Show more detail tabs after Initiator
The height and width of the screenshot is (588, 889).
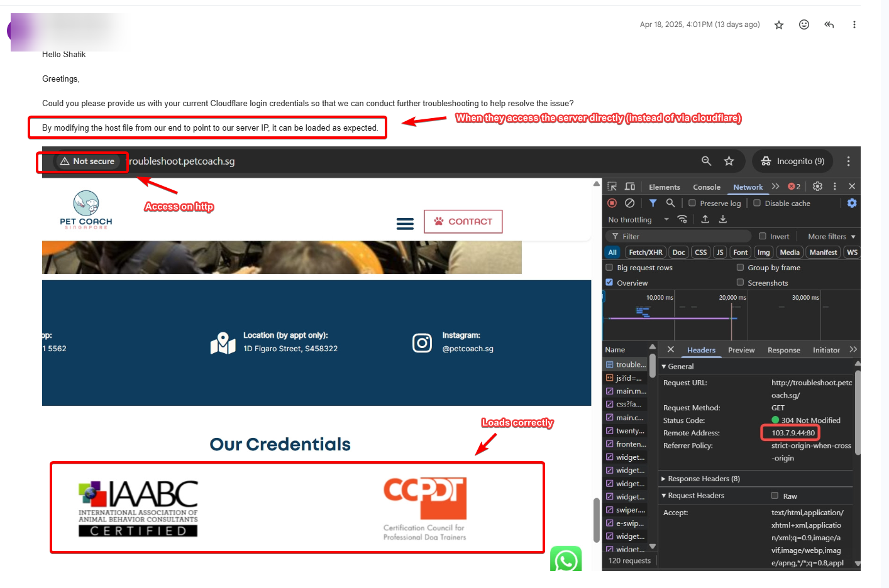click(x=853, y=349)
